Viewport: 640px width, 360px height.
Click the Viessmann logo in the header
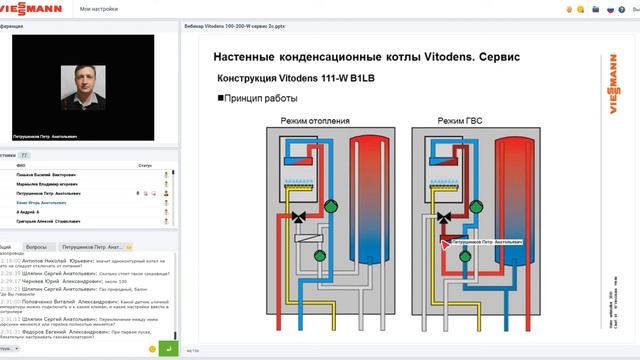[x=31, y=9]
